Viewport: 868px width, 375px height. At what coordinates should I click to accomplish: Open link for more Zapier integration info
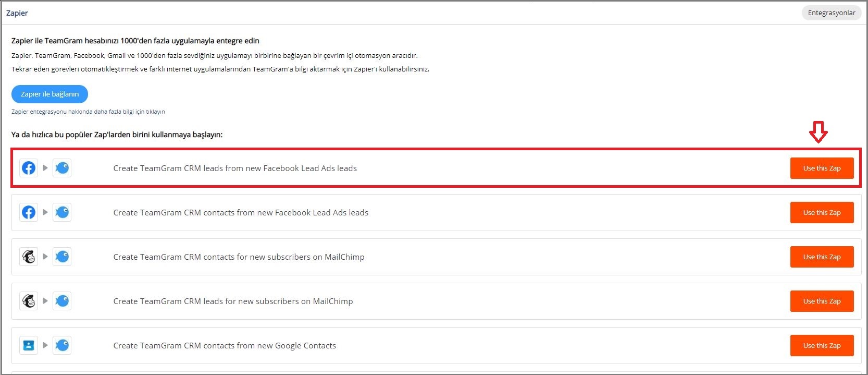(88, 112)
